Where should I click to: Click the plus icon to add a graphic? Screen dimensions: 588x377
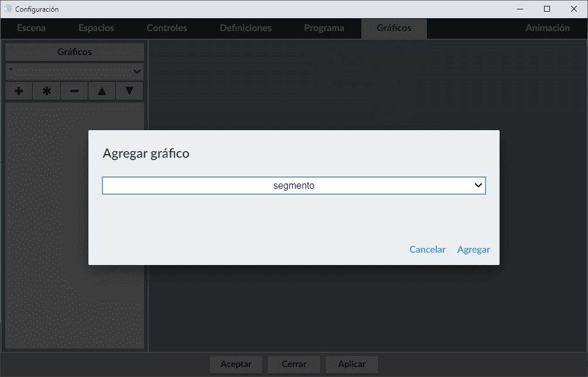click(19, 91)
